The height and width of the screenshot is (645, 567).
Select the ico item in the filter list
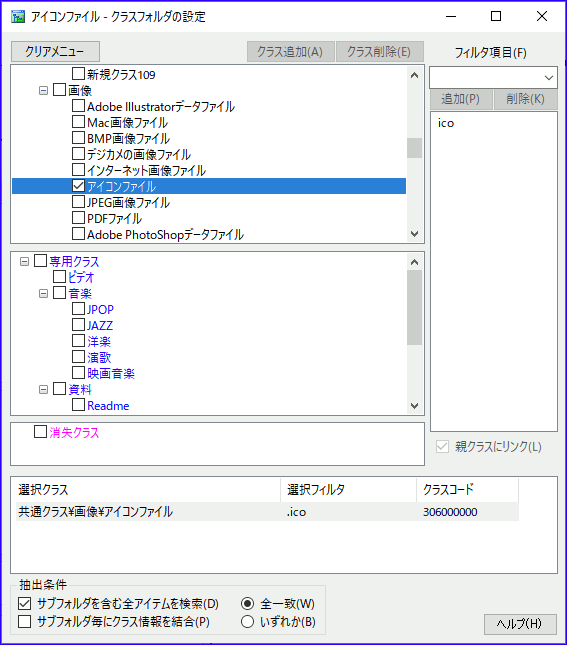click(x=446, y=123)
